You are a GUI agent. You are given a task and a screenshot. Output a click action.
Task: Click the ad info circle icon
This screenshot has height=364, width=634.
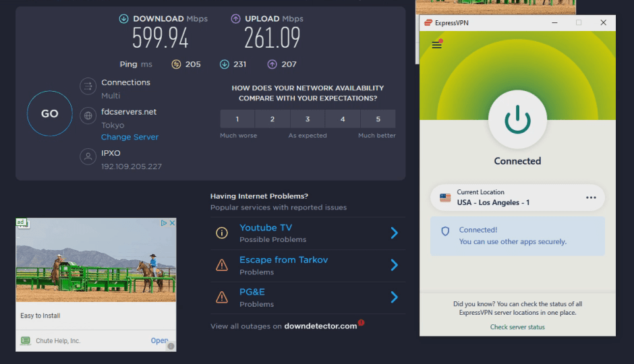click(x=171, y=346)
